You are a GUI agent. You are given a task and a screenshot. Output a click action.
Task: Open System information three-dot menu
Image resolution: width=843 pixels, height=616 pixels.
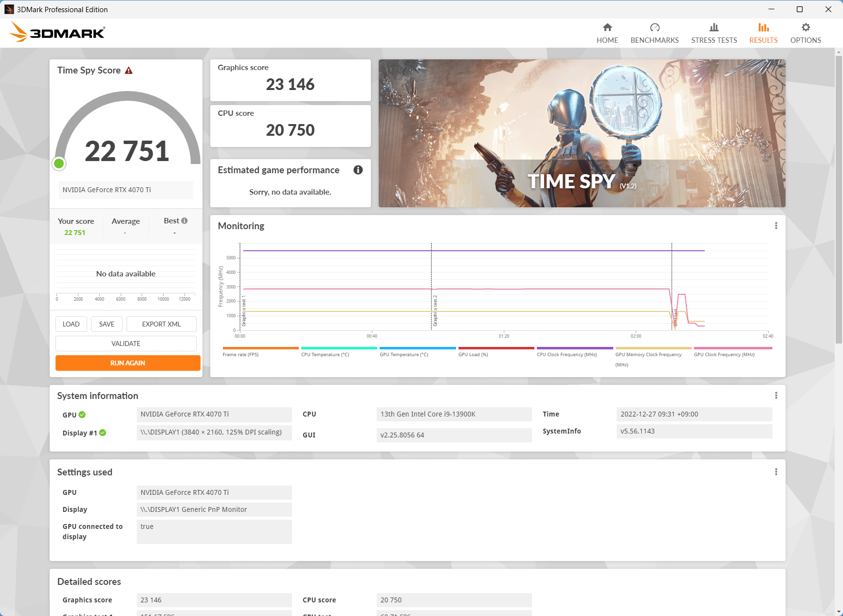click(776, 396)
